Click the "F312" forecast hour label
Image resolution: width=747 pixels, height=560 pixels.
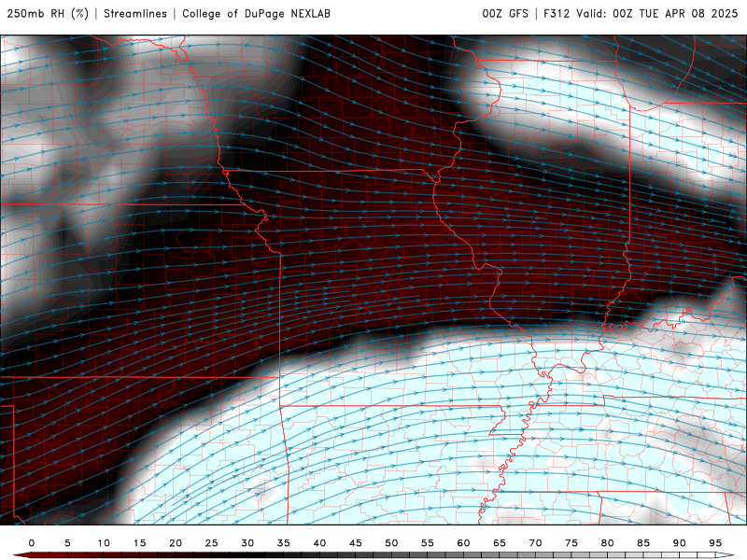pyautogui.click(x=557, y=13)
